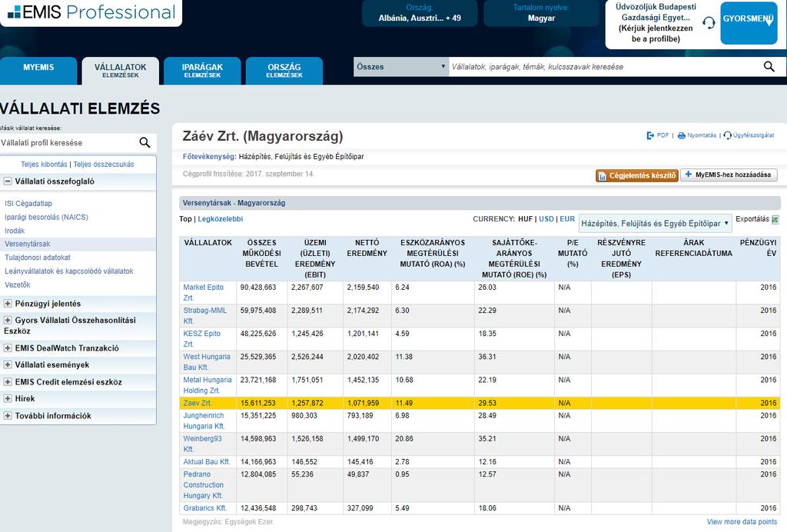The width and height of the screenshot is (787, 532).
Task: Open KESZ Epito Zrt. company link
Action: click(x=202, y=338)
